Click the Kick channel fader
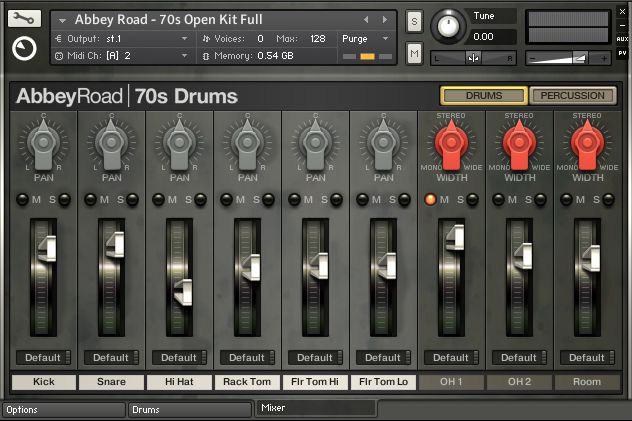Screen dimensions: 632x421 point(48,249)
